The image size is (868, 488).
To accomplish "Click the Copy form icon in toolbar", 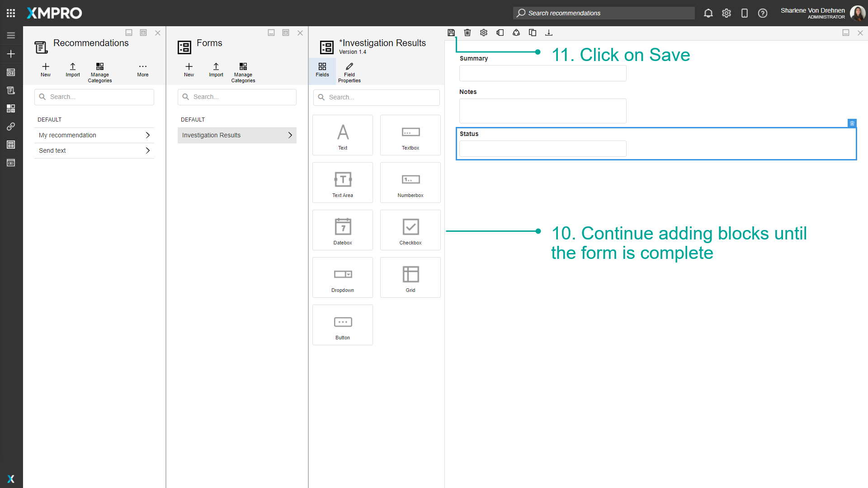I will tap(533, 33).
